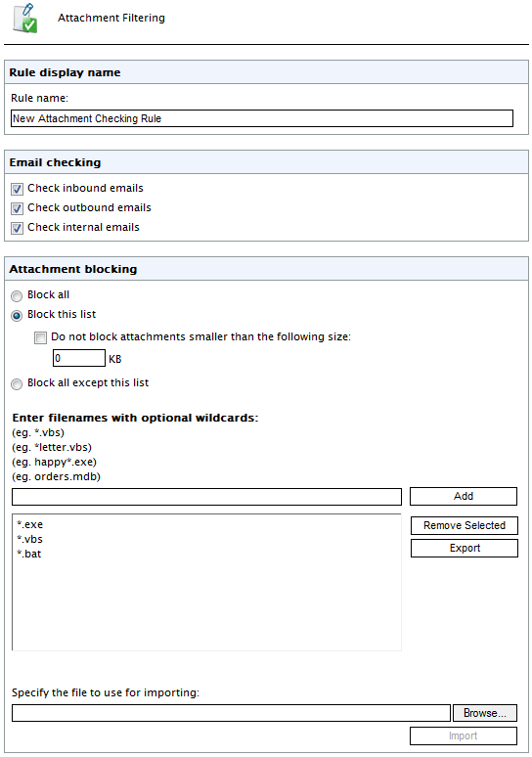This screenshot has width=532, height=757.
Task: Select the *.bat list entry
Action: point(29,554)
